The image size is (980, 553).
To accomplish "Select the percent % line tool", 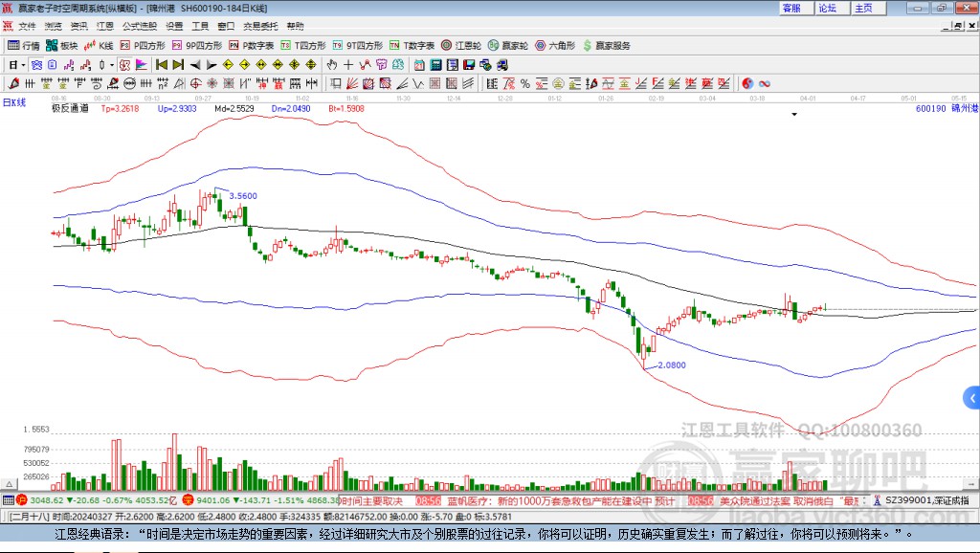I will pyautogui.click(x=525, y=83).
